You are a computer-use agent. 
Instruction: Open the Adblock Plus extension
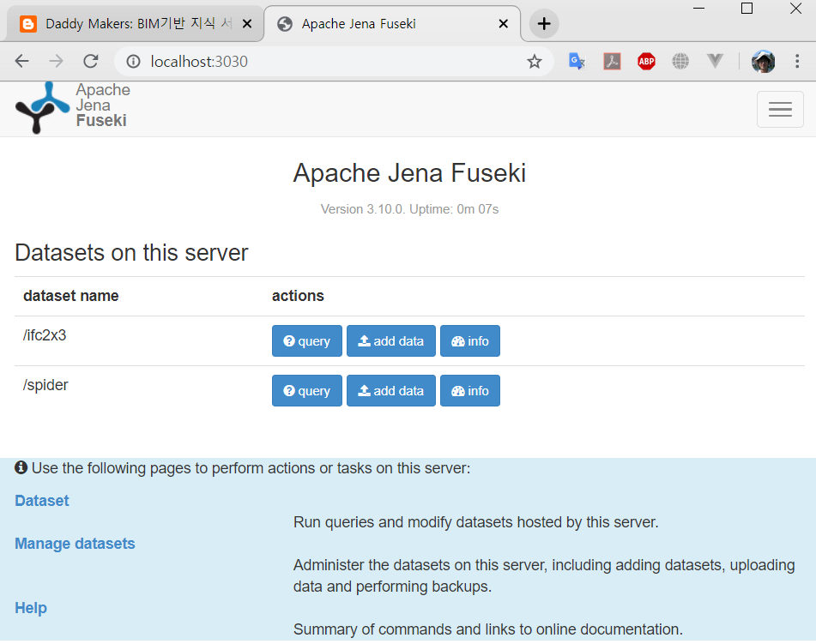click(646, 62)
